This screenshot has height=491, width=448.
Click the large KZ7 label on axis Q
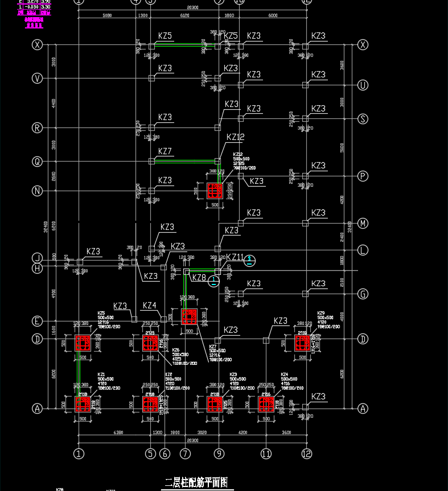click(165, 151)
